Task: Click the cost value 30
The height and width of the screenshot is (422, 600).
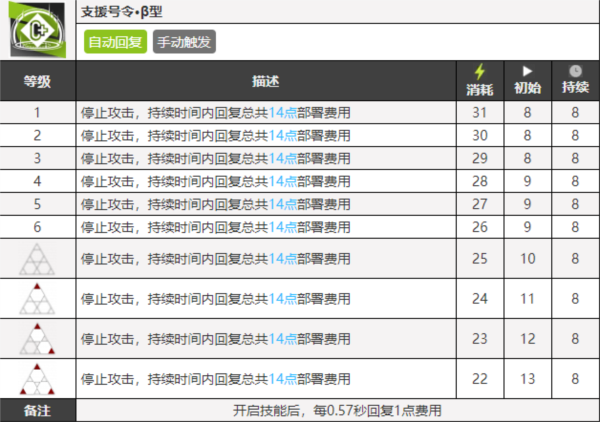Action: click(480, 135)
